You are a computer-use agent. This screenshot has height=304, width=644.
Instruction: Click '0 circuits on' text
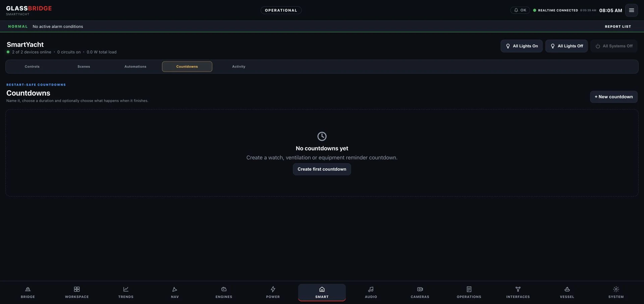pos(69,52)
